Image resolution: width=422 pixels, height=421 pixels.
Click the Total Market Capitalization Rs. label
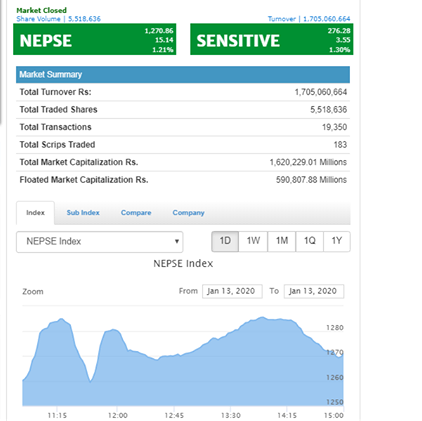[x=79, y=162]
